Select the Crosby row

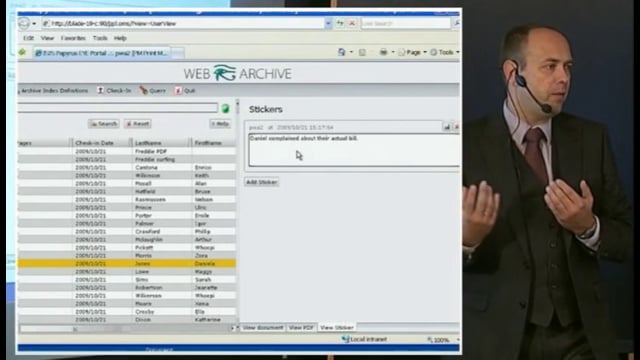127,312
